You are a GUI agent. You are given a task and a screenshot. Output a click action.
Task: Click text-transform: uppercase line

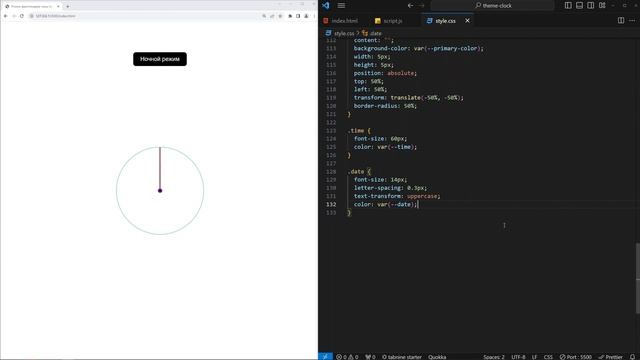pos(397,196)
